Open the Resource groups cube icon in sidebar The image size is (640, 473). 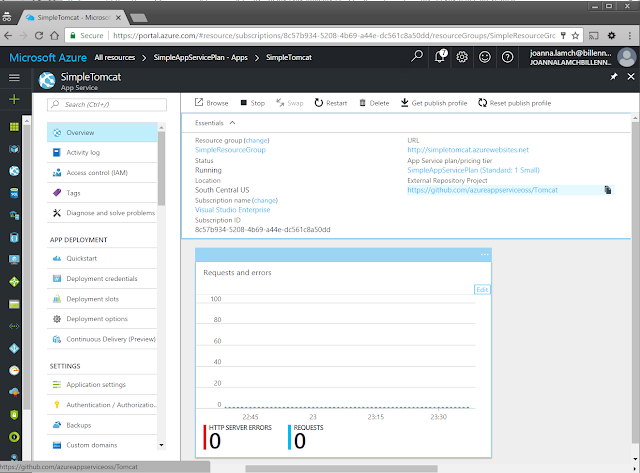click(x=14, y=149)
